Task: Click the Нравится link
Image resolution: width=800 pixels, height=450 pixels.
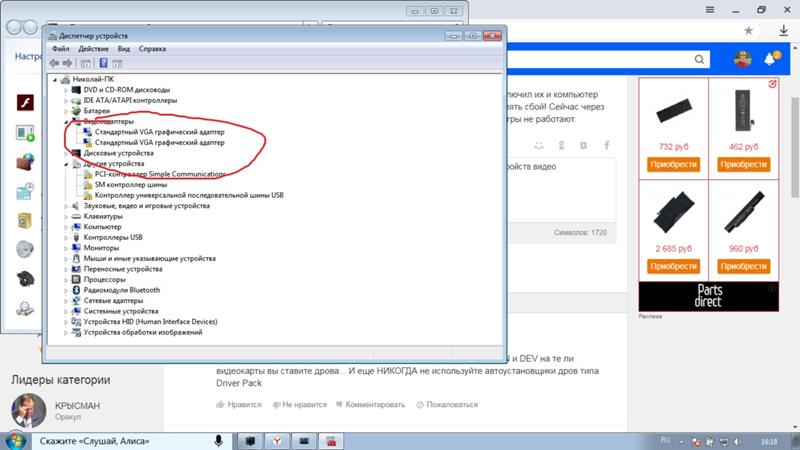Action: coord(239,405)
